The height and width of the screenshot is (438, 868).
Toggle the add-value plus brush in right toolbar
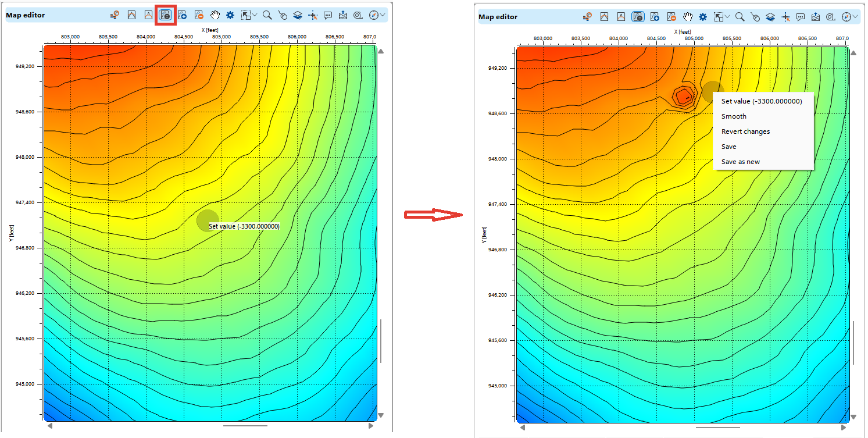[x=655, y=17]
